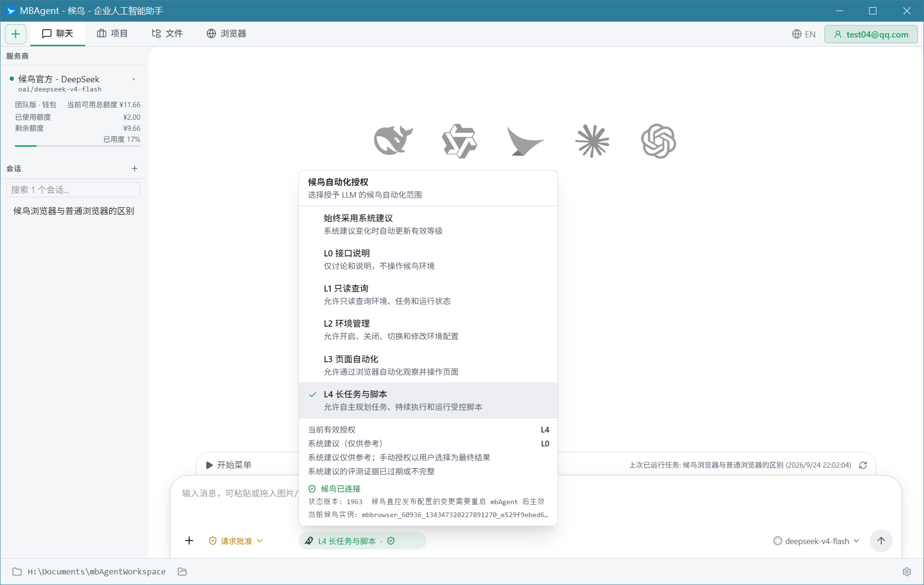Image resolution: width=924 pixels, height=585 pixels.
Task: Open the test04@qq.com account button
Action: (871, 34)
